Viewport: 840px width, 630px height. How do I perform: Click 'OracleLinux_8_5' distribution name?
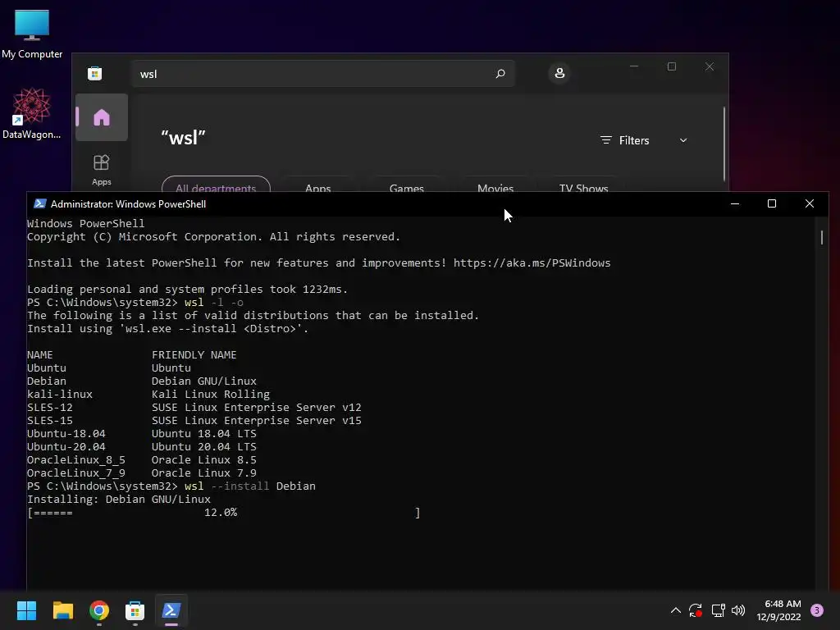coord(76,460)
